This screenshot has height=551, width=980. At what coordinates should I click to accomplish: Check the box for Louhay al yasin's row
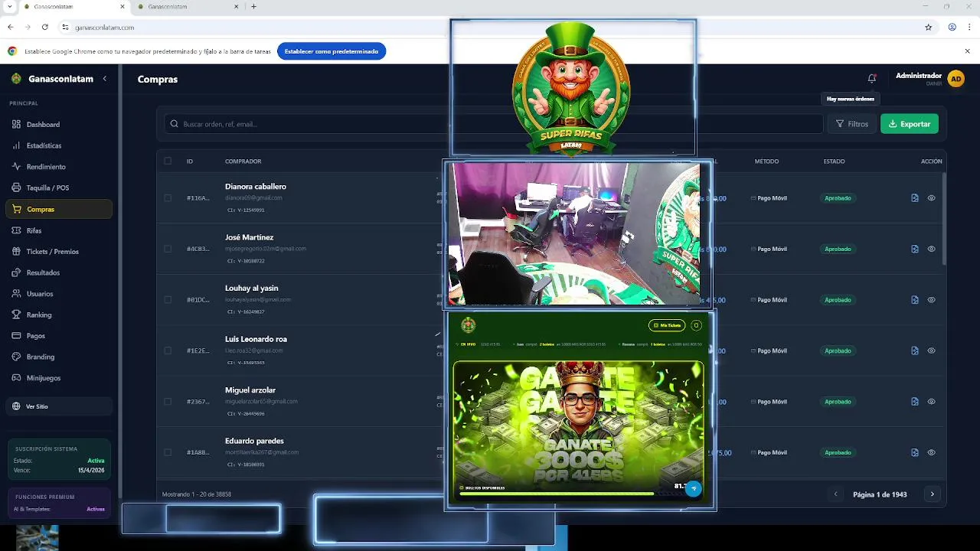[168, 300]
